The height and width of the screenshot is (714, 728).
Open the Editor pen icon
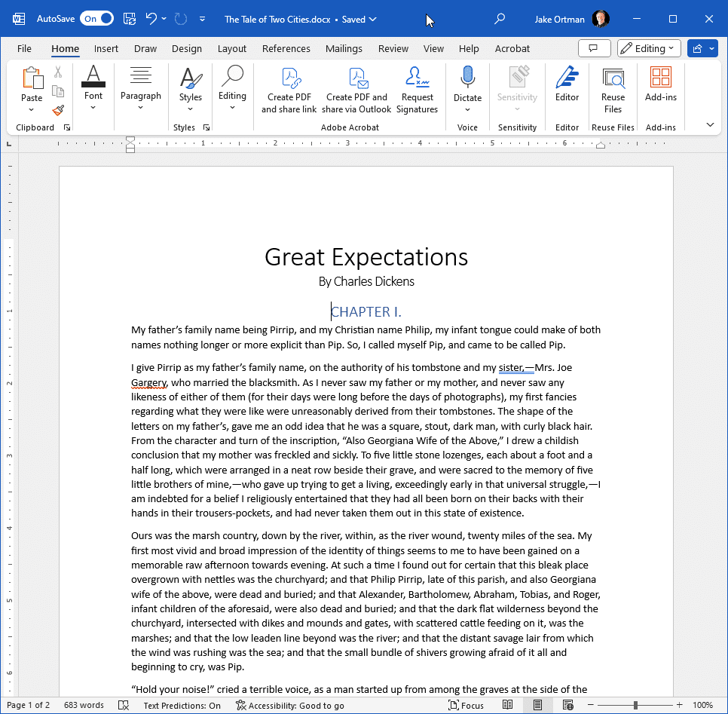[x=567, y=77]
